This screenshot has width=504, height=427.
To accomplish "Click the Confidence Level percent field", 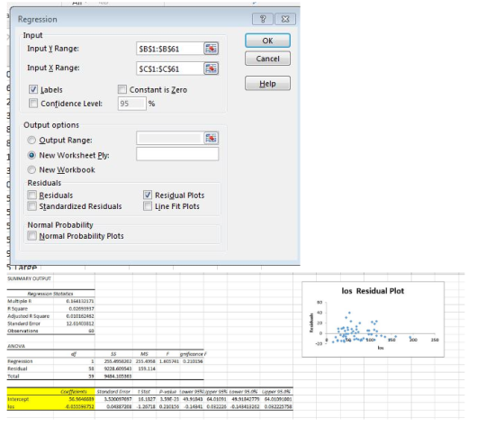I will coord(132,104).
